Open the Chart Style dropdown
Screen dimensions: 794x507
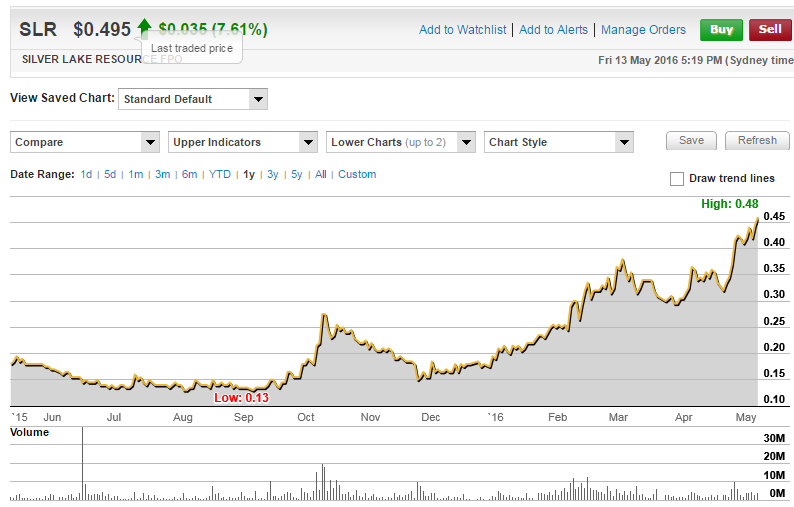559,142
